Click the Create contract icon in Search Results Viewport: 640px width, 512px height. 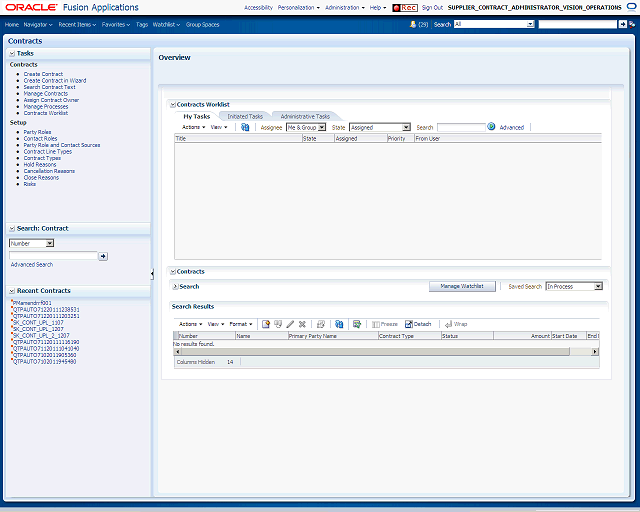pyautogui.click(x=266, y=324)
